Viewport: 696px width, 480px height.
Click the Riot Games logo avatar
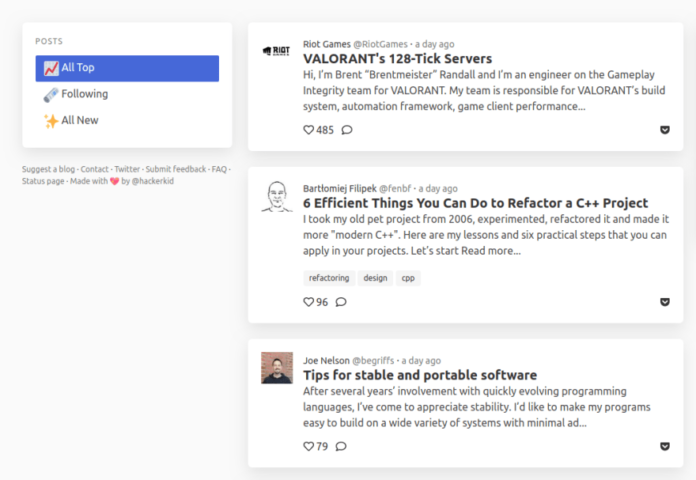tap(276, 51)
